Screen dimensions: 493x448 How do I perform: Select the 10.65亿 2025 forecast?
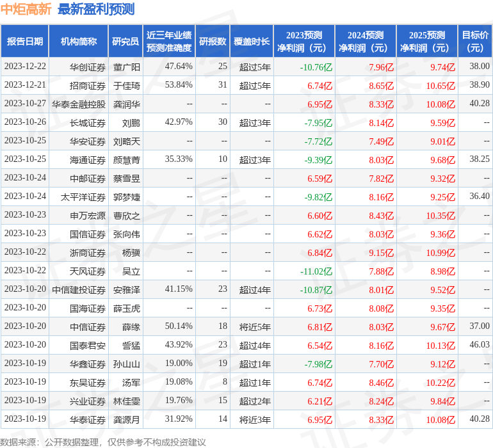tap(440, 86)
